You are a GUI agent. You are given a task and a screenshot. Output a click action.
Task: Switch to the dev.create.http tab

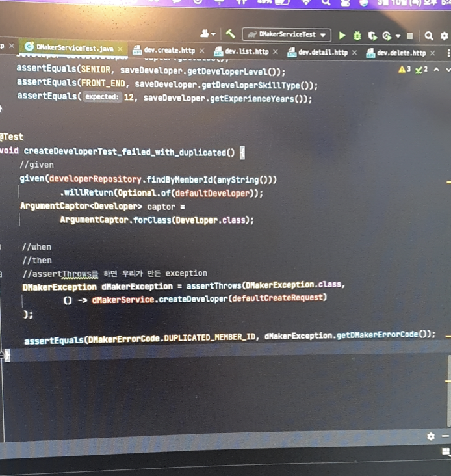[169, 50]
